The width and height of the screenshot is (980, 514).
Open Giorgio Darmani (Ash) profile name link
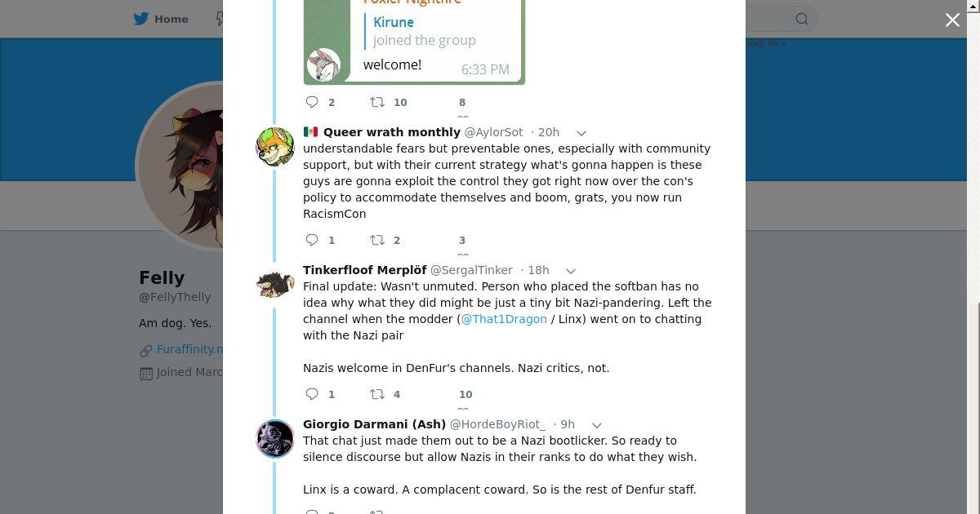(x=374, y=424)
